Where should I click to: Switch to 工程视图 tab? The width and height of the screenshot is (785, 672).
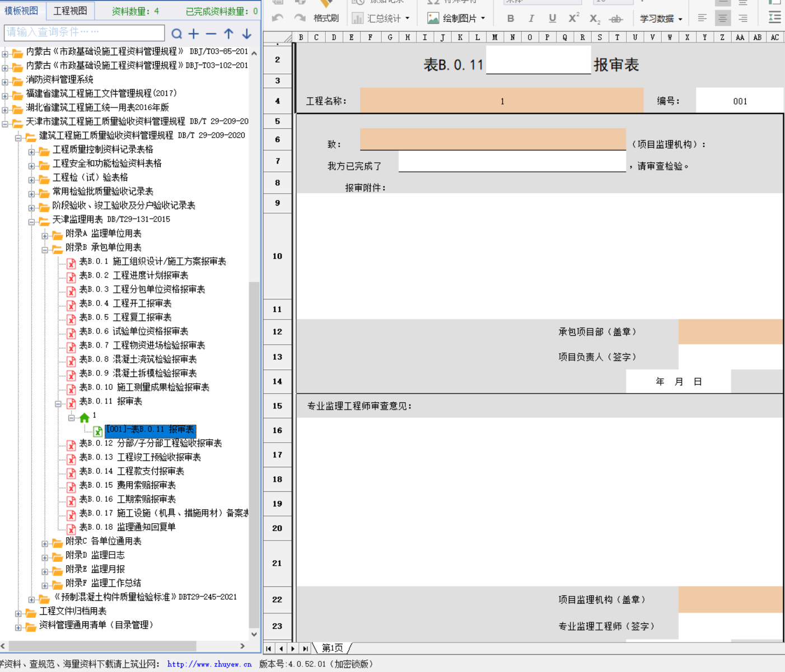[x=70, y=11]
